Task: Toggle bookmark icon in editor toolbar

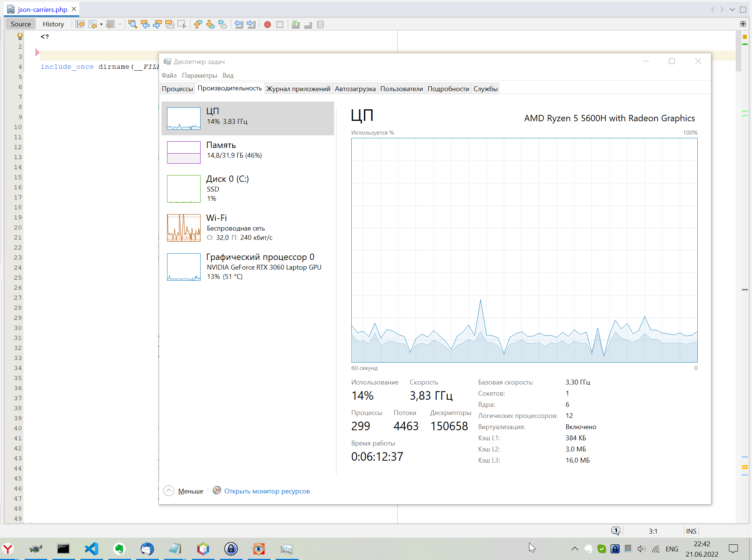Action: [223, 25]
